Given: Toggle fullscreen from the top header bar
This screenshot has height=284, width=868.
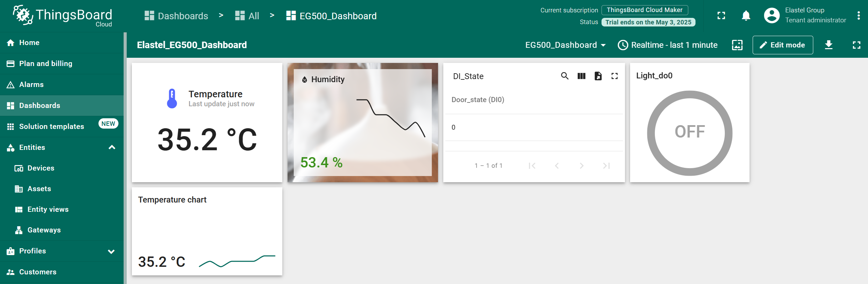Looking at the screenshot, I should [x=721, y=16].
